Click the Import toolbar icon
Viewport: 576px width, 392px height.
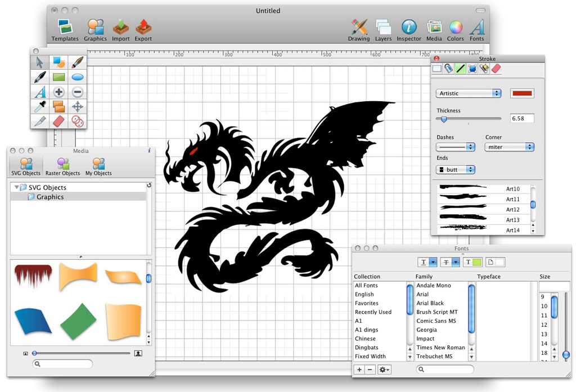120,30
